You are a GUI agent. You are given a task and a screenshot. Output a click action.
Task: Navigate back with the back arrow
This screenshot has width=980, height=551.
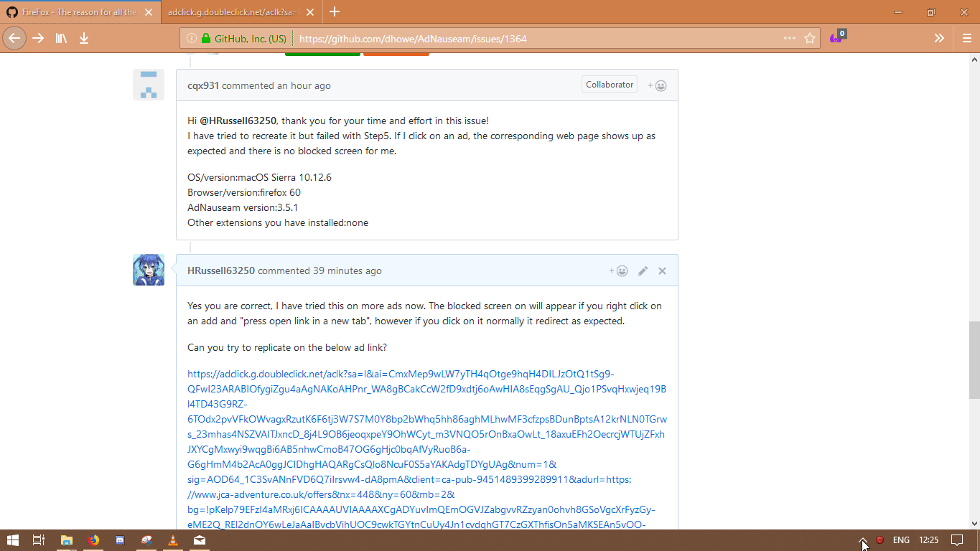[x=14, y=38]
